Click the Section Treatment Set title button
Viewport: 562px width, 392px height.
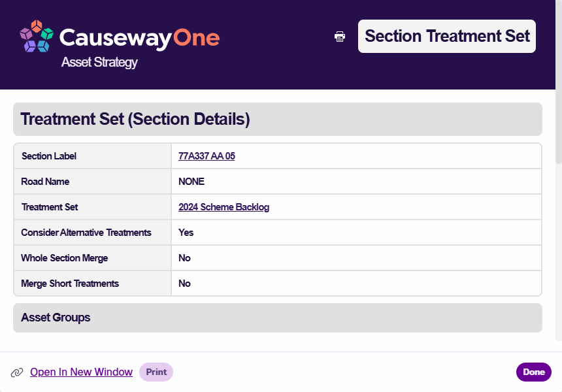click(x=447, y=36)
